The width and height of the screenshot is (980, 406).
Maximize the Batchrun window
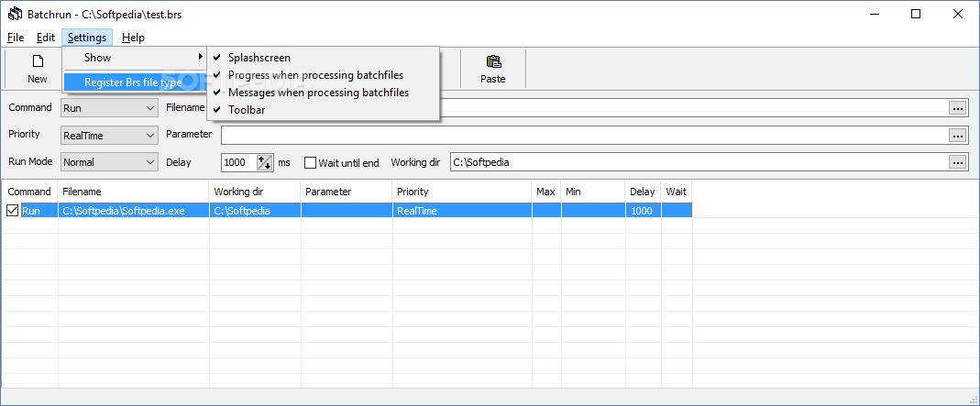pyautogui.click(x=916, y=15)
